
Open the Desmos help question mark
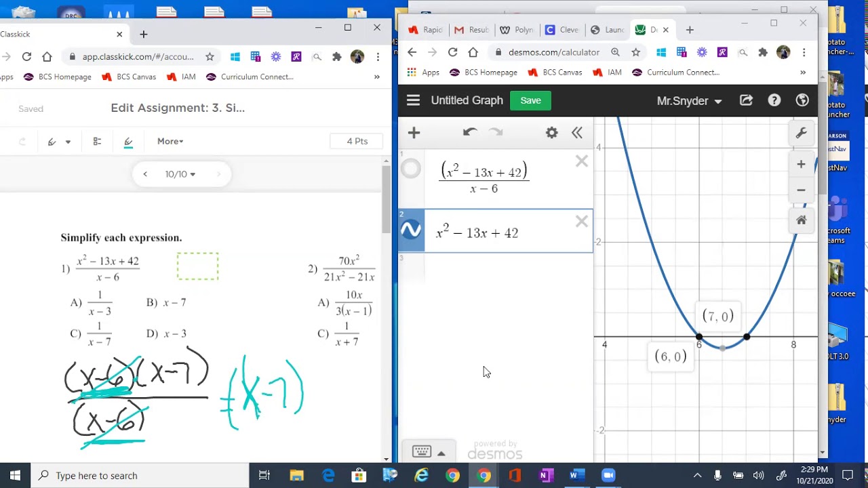click(x=774, y=100)
